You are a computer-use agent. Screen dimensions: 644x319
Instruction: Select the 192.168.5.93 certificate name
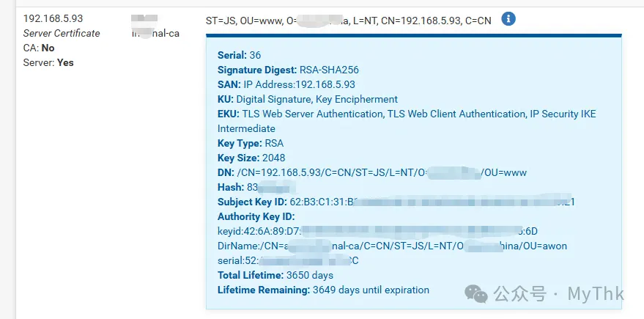point(53,18)
